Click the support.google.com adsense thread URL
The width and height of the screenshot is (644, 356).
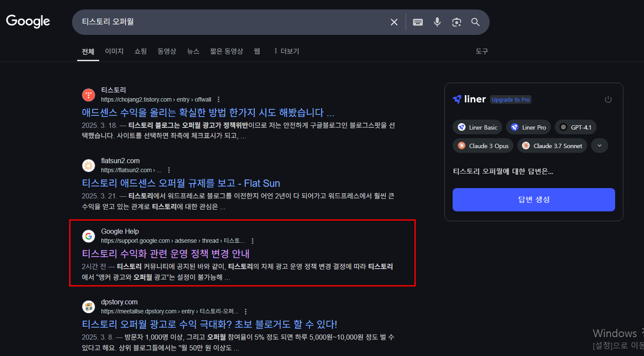click(x=173, y=241)
